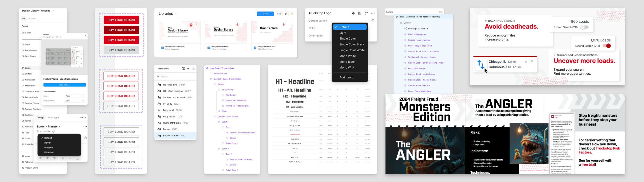Select Single Color Black variant option
644x182 pixels.
coord(351,44)
